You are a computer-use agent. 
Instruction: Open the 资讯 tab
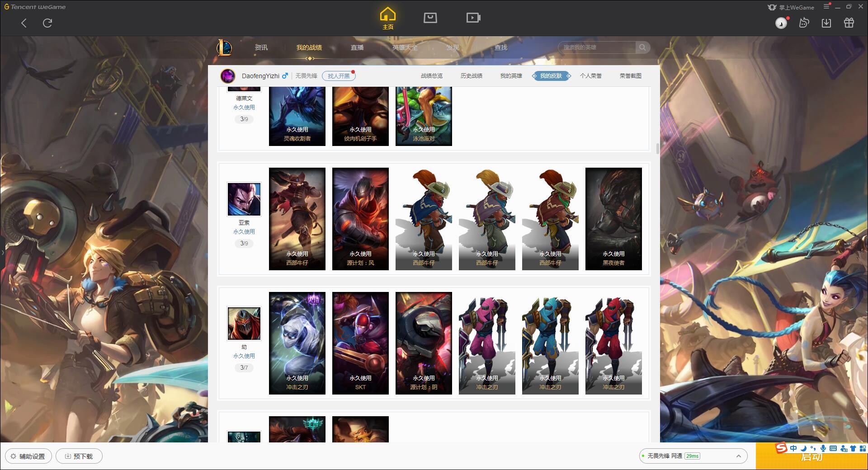point(261,47)
